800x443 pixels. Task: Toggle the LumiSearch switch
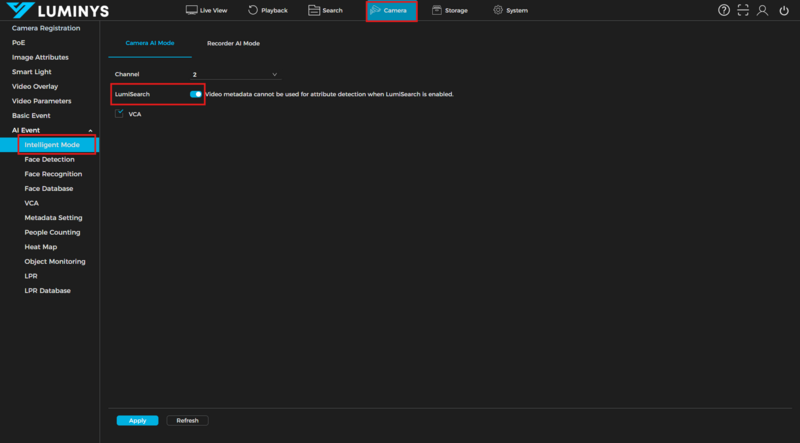[x=195, y=94]
